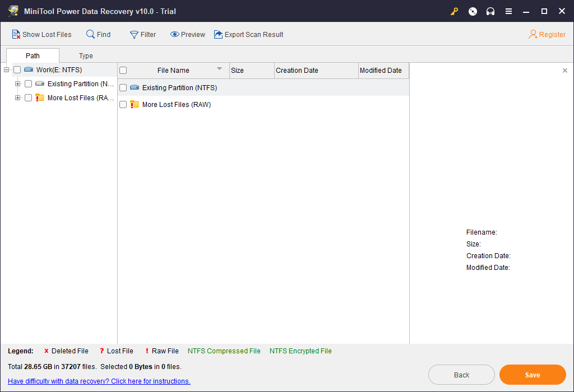Click the Filename: label in preview pane
The width and height of the screenshot is (574, 392).
coord(482,232)
